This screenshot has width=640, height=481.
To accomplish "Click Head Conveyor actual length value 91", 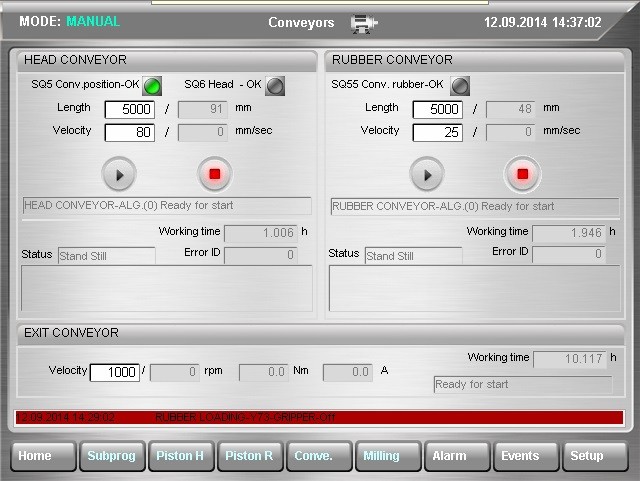I will point(203,109).
